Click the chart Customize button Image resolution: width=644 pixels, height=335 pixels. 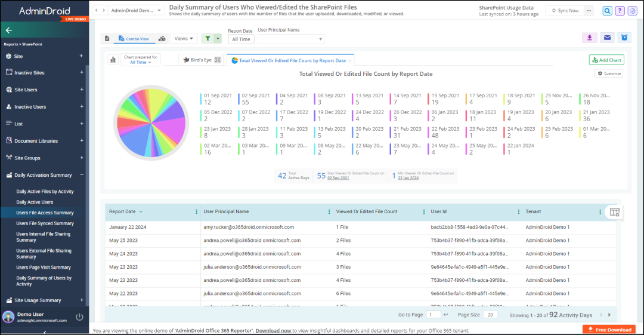pos(609,73)
